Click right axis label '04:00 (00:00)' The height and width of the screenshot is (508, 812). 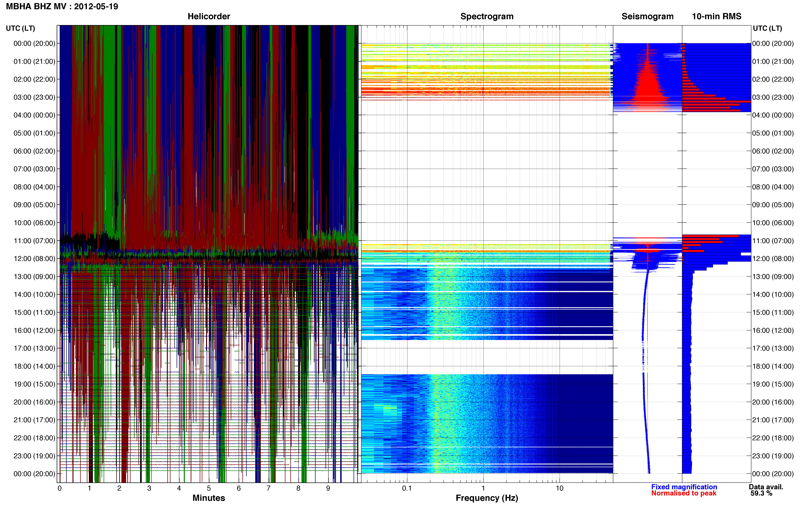click(x=773, y=115)
